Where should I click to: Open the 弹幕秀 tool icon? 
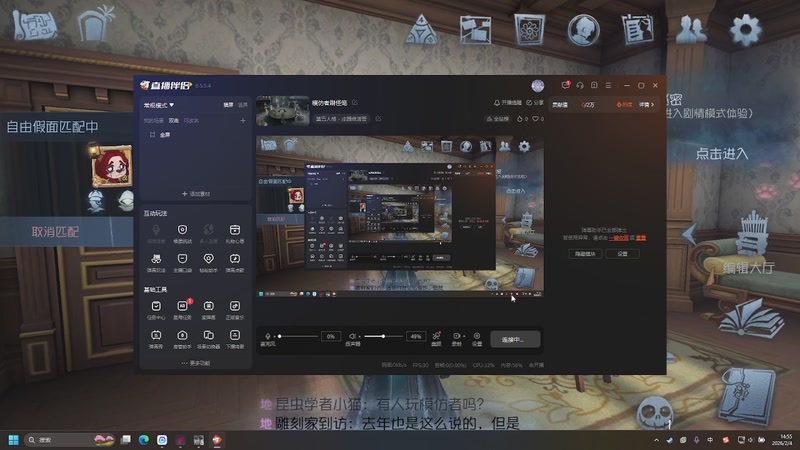tap(156, 335)
